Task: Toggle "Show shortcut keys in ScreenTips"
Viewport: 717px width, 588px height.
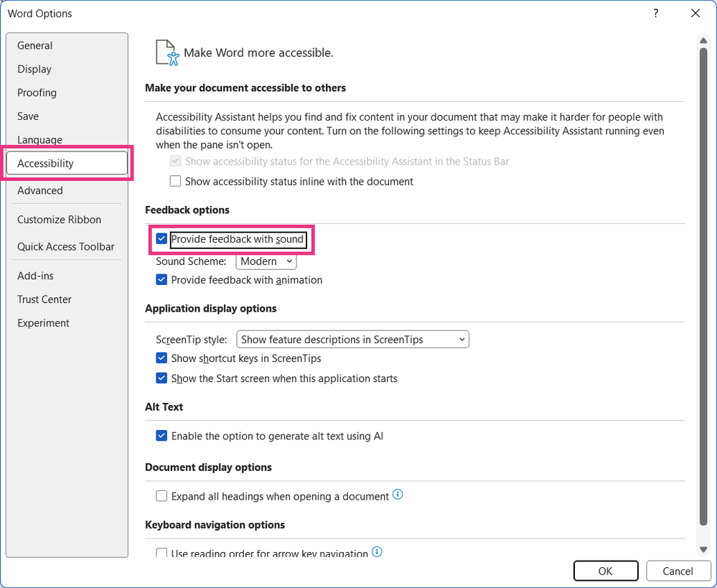Action: [x=161, y=358]
